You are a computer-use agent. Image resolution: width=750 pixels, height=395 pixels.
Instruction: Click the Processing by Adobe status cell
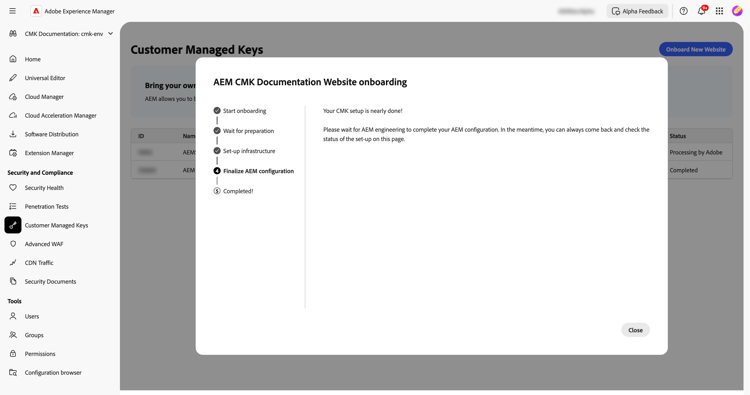[x=696, y=152]
